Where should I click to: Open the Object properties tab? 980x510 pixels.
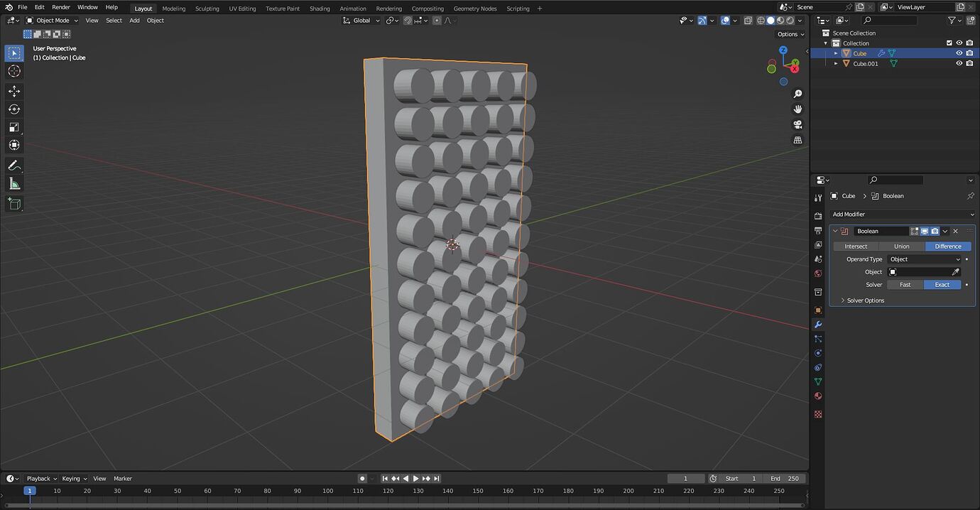[818, 310]
